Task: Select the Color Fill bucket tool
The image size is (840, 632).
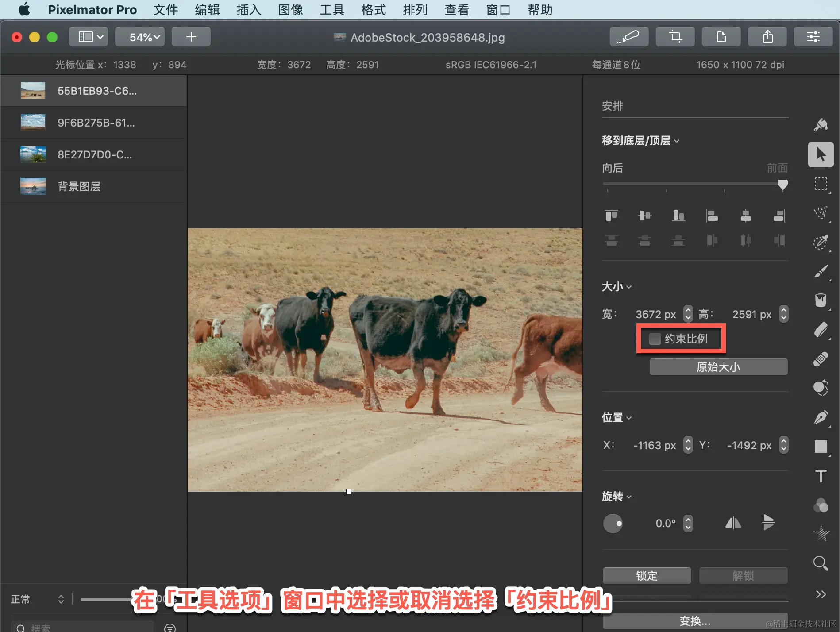Action: (821, 301)
